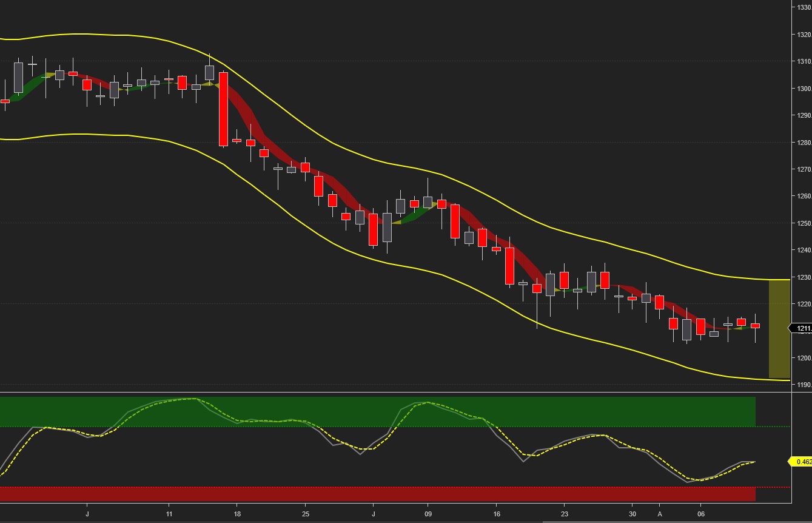812x523 pixels.
Task: Click the 1330 price axis label
Action: click(805, 8)
